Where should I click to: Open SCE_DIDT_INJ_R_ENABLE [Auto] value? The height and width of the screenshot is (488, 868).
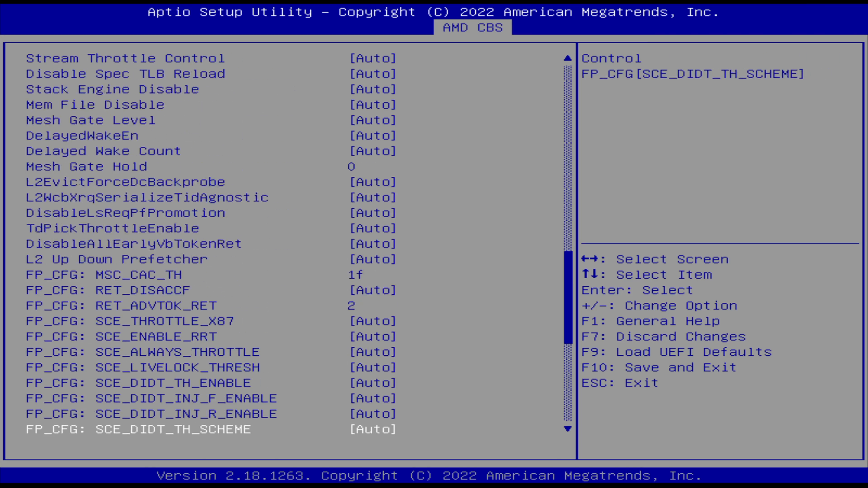point(373,415)
